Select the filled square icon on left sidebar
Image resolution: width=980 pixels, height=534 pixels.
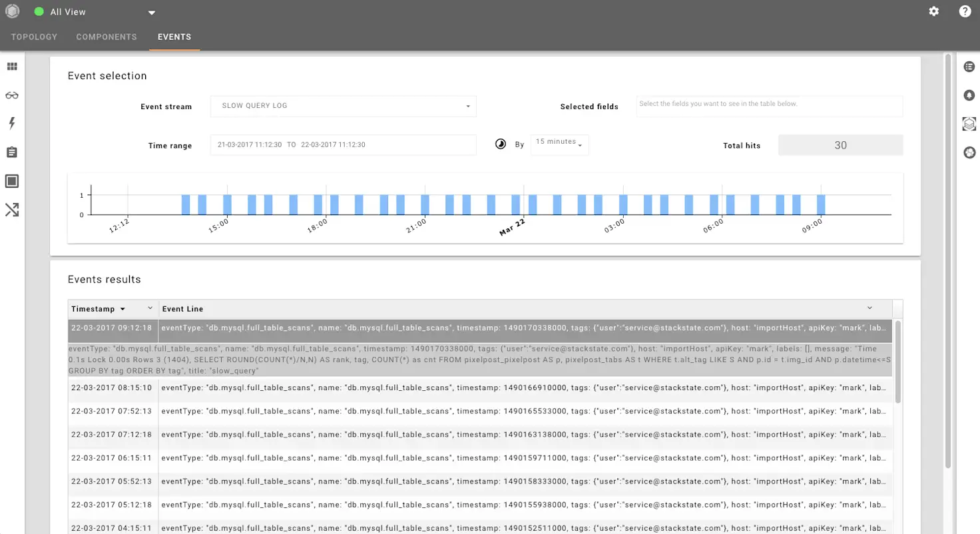point(12,180)
